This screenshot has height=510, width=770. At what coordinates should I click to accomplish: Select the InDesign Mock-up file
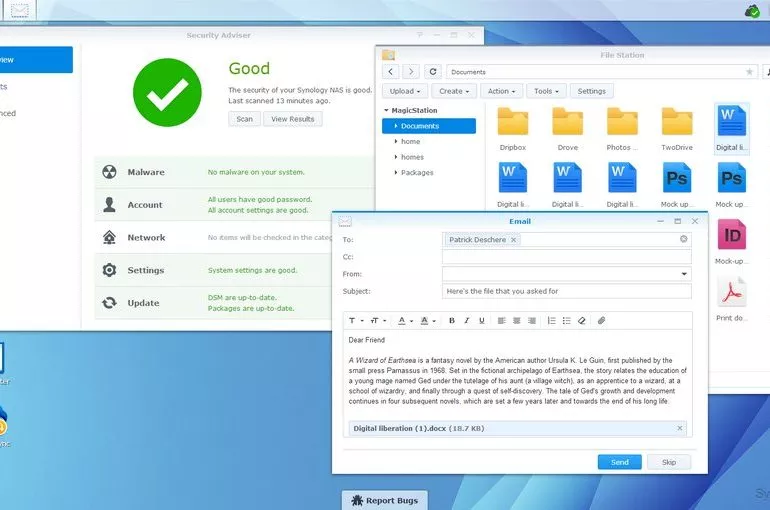point(732,242)
